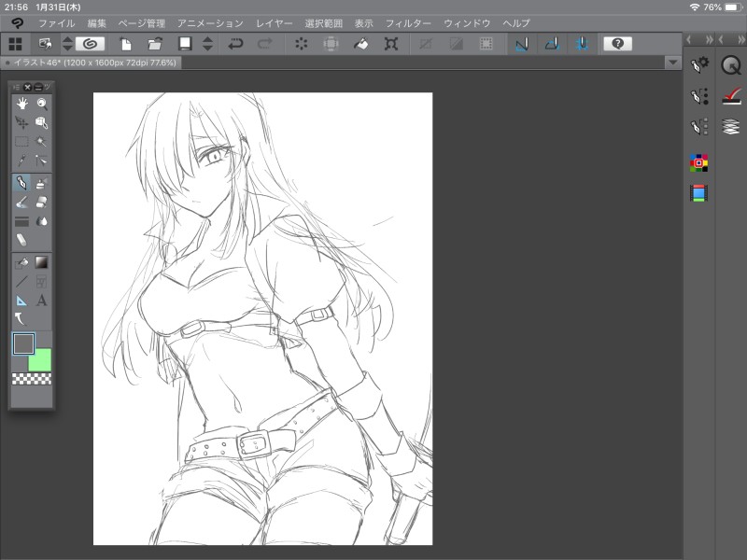
Task: Toggle snap to grid
Action: coord(582,44)
